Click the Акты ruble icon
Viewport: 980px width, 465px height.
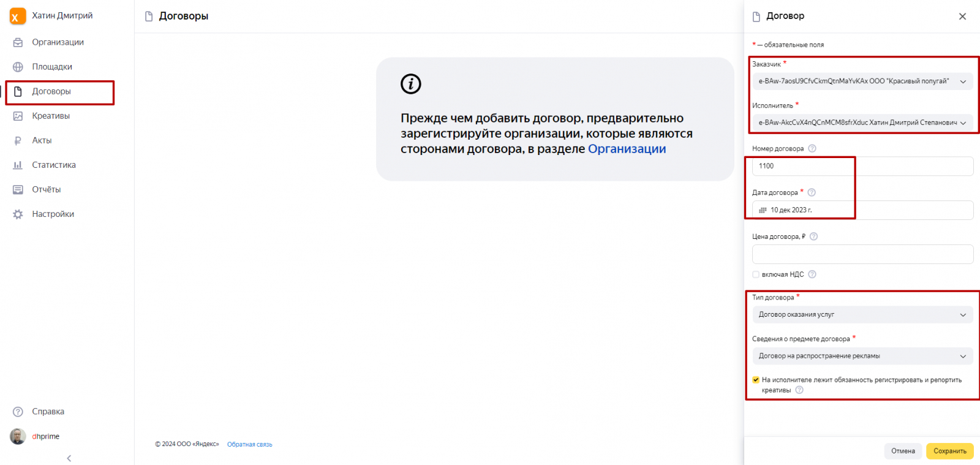[18, 140]
